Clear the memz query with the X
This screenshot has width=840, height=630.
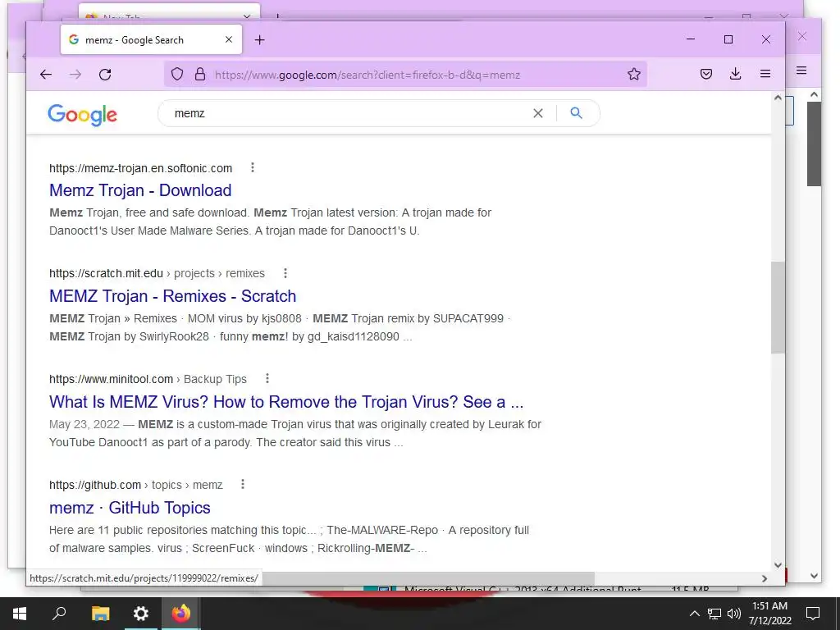point(538,113)
